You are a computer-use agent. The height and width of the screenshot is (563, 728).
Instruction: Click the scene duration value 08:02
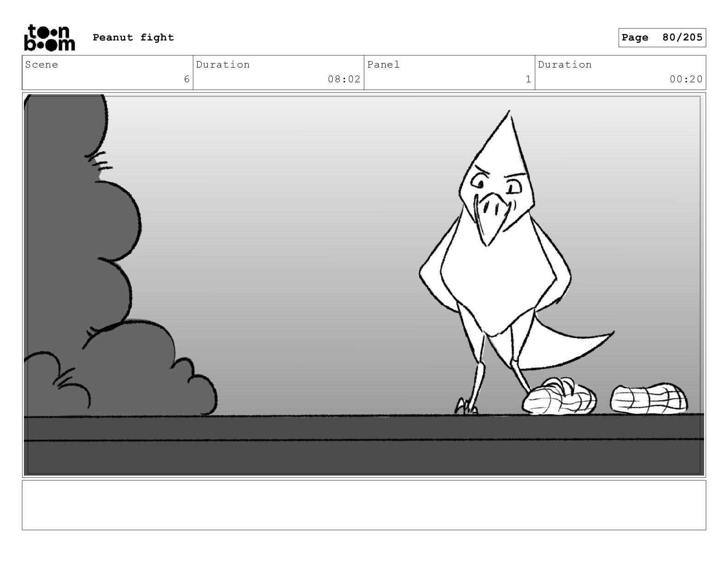point(344,79)
